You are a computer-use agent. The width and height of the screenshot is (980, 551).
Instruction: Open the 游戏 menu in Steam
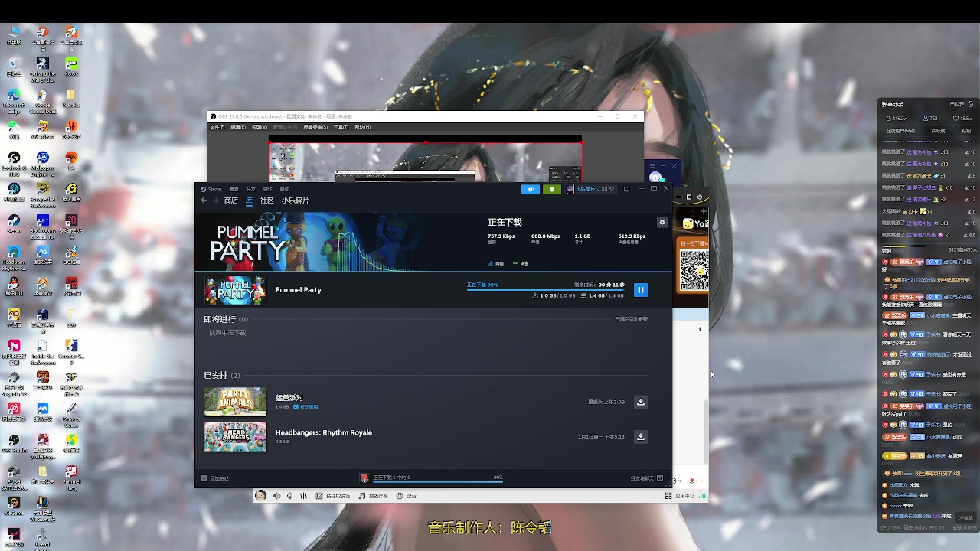268,189
